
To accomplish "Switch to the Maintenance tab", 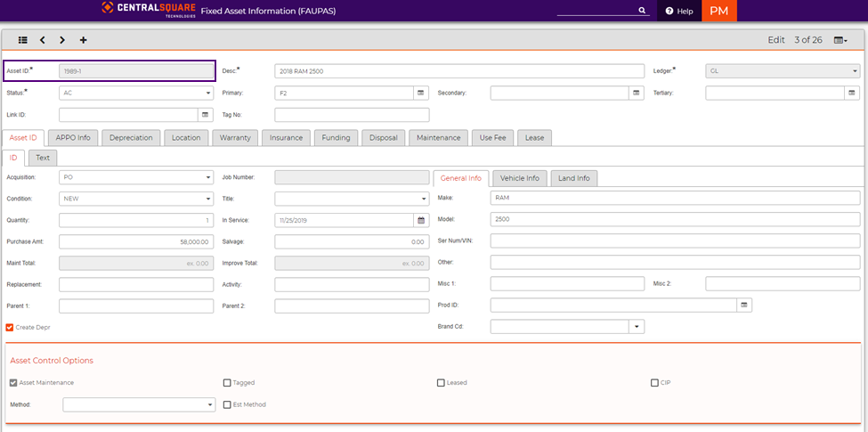I will [438, 138].
